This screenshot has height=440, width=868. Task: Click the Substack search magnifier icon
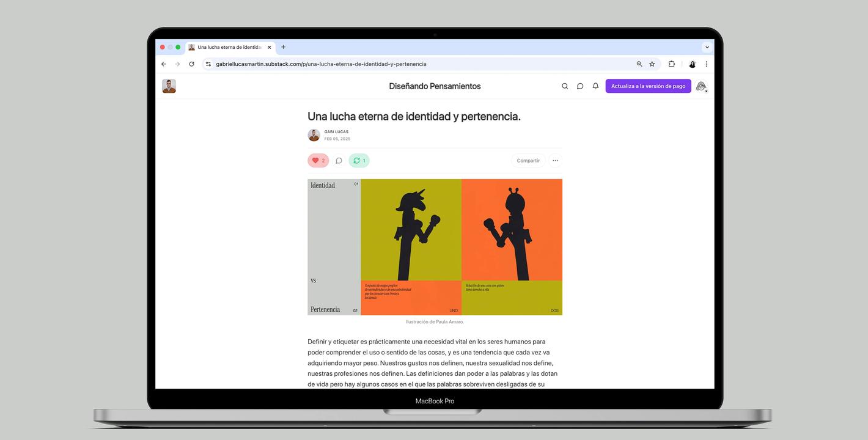565,86
